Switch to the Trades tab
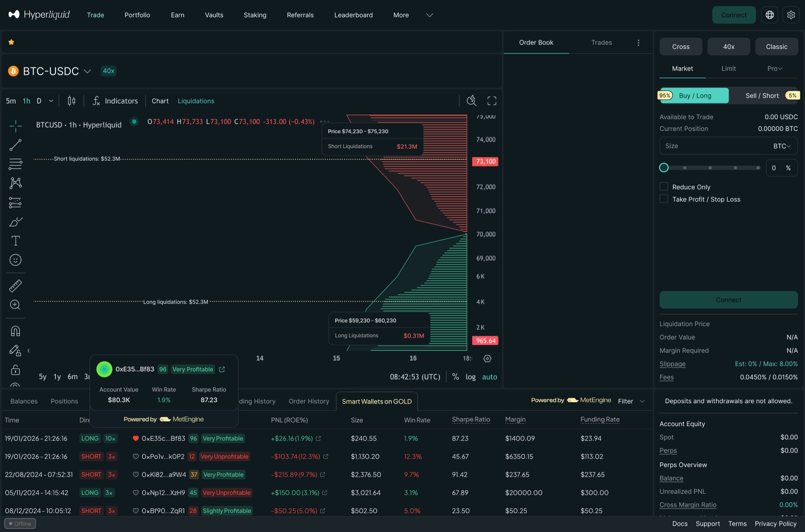805x532 pixels. [601, 42]
